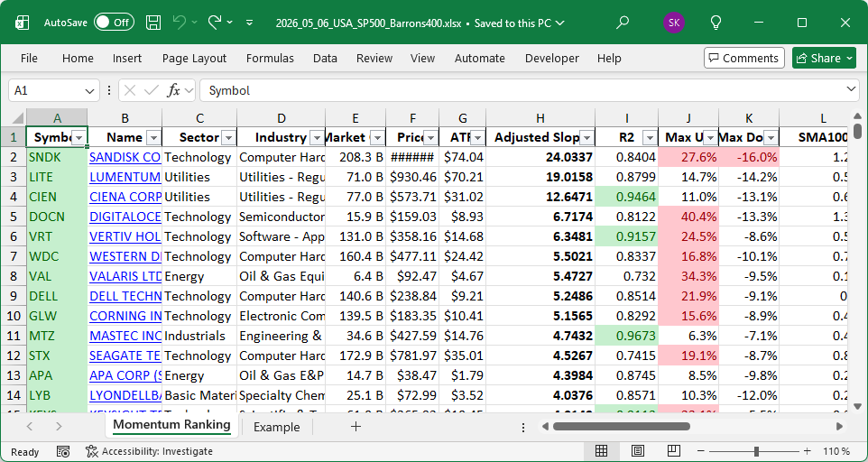Screen dimensions: 868x462
Task: Click the formula bar containing Symbol
Action: pyautogui.click(x=522, y=91)
